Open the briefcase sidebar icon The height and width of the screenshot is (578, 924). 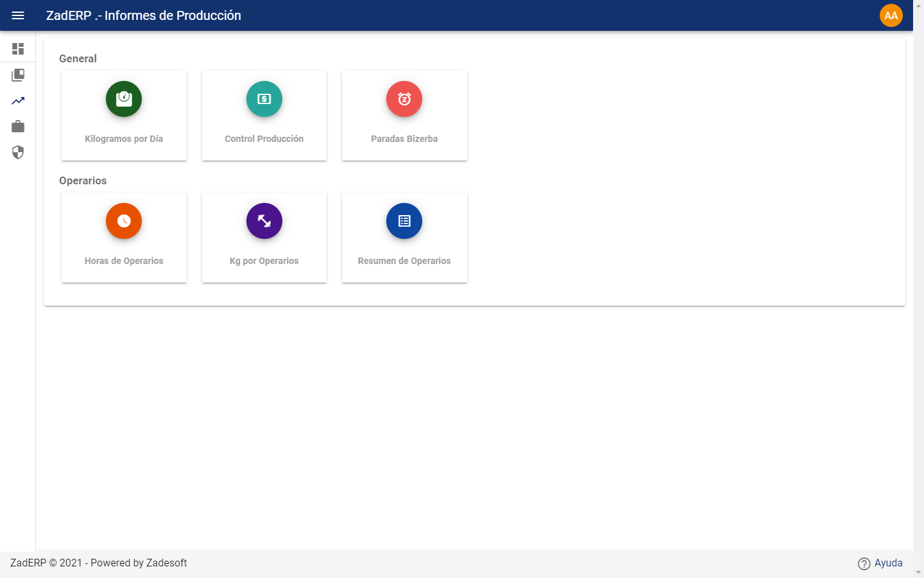point(18,127)
